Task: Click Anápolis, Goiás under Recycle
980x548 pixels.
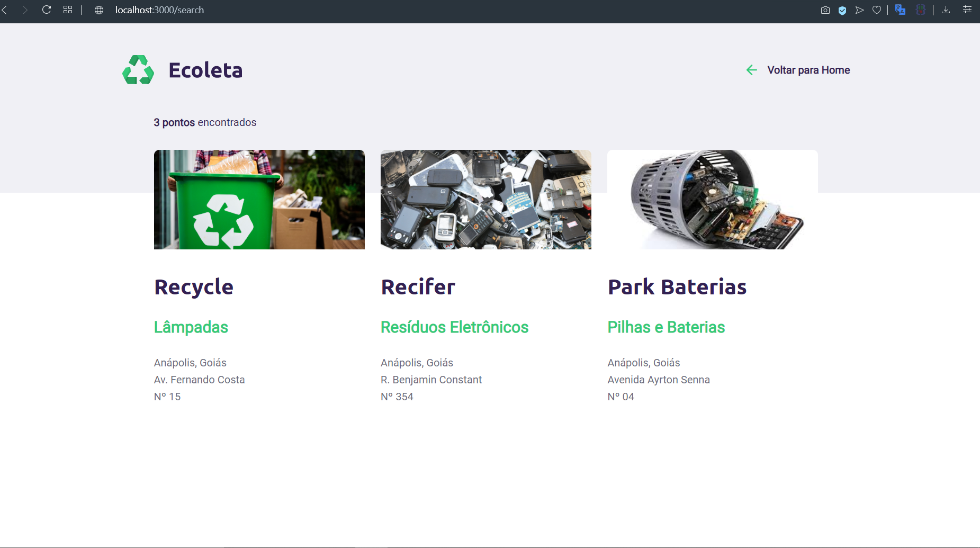Action: 191,363
